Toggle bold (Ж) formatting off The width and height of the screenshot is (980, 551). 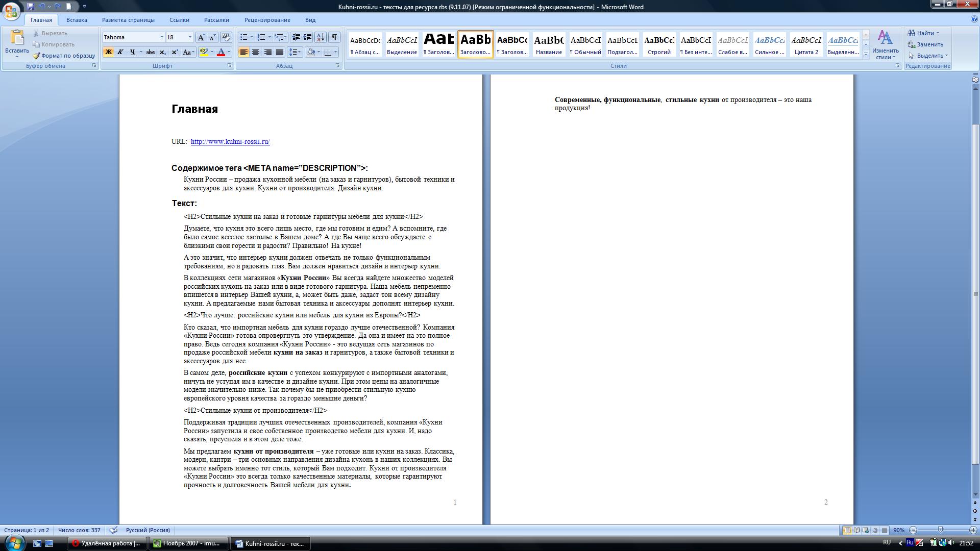pyautogui.click(x=108, y=52)
